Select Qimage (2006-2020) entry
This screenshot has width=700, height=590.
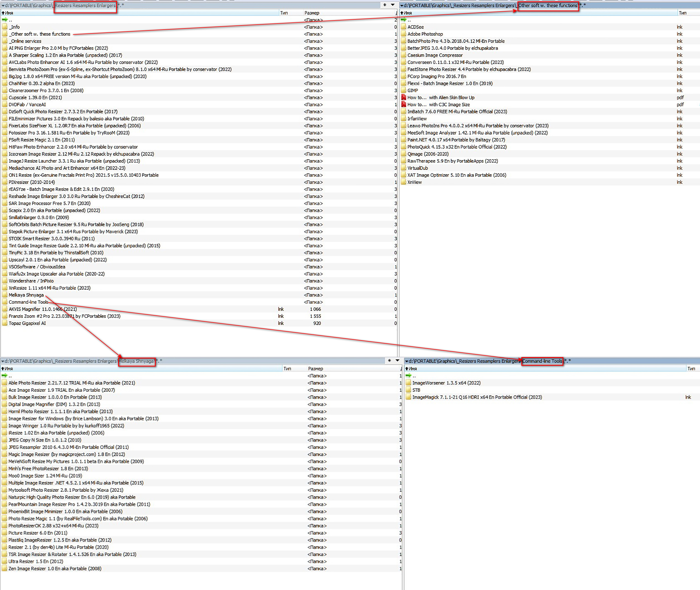(550, 154)
